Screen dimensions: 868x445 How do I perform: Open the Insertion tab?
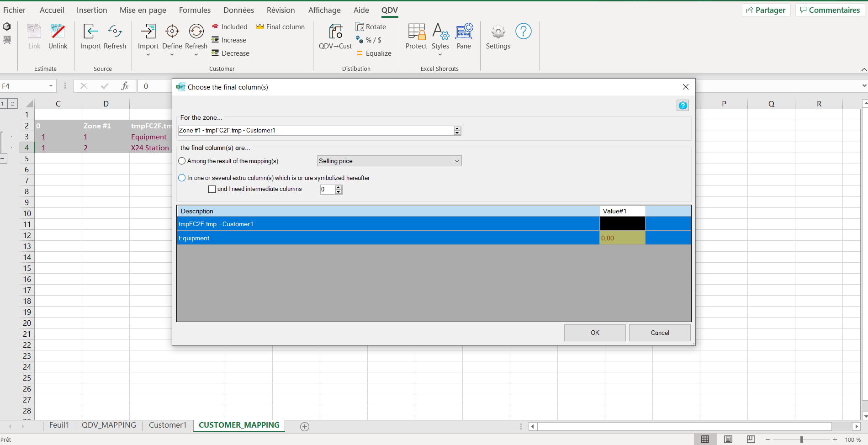(x=92, y=10)
